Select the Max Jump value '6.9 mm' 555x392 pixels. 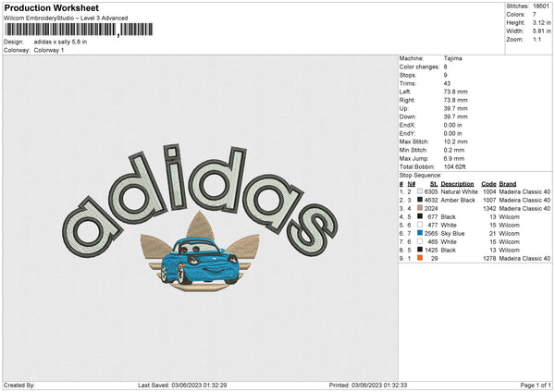[x=454, y=158]
